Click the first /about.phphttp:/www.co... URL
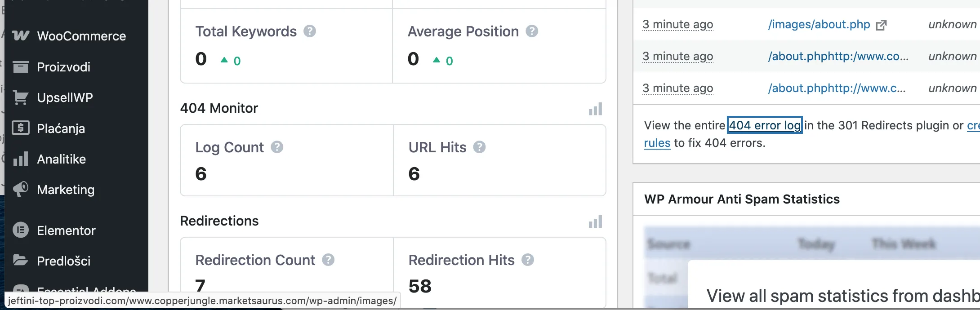The width and height of the screenshot is (980, 310). 838,56
